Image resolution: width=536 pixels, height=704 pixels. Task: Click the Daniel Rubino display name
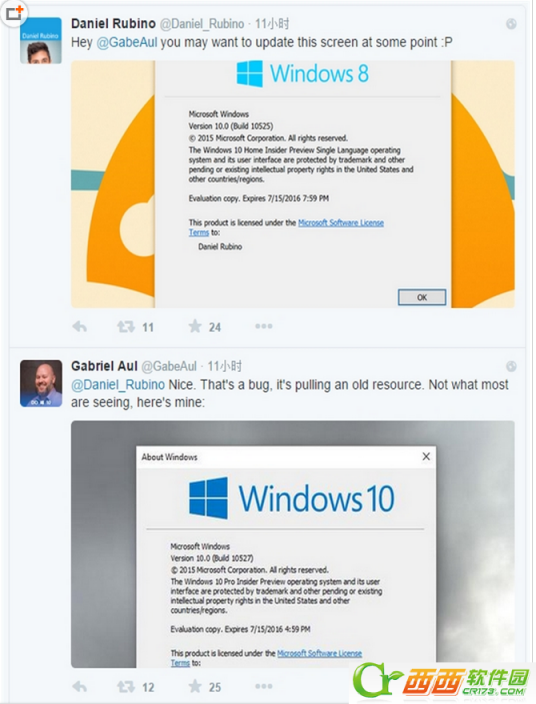coord(113,23)
